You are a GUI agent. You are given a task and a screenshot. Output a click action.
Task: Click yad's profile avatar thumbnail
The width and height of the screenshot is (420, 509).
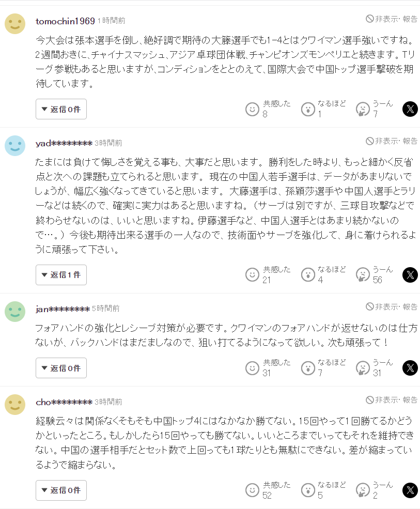(15, 146)
